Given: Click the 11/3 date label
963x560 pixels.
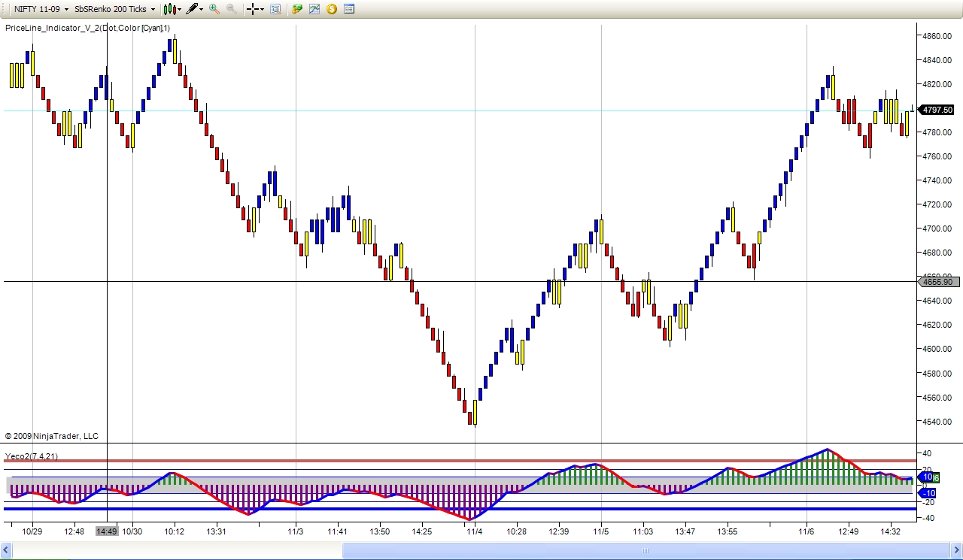Looking at the screenshot, I should pos(296,531).
